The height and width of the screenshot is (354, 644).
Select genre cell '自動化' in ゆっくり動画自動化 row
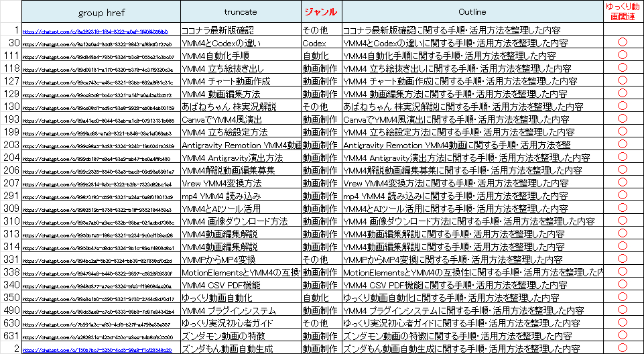321,297
